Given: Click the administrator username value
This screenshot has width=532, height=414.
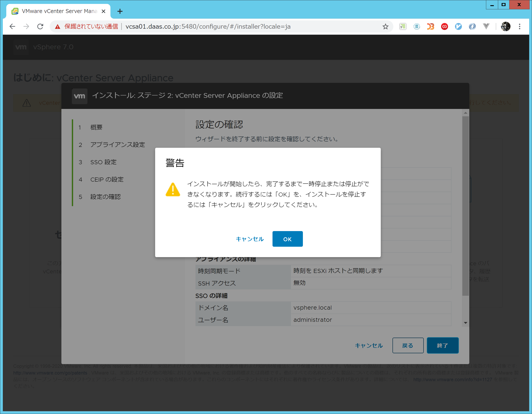Looking at the screenshot, I should point(312,320).
